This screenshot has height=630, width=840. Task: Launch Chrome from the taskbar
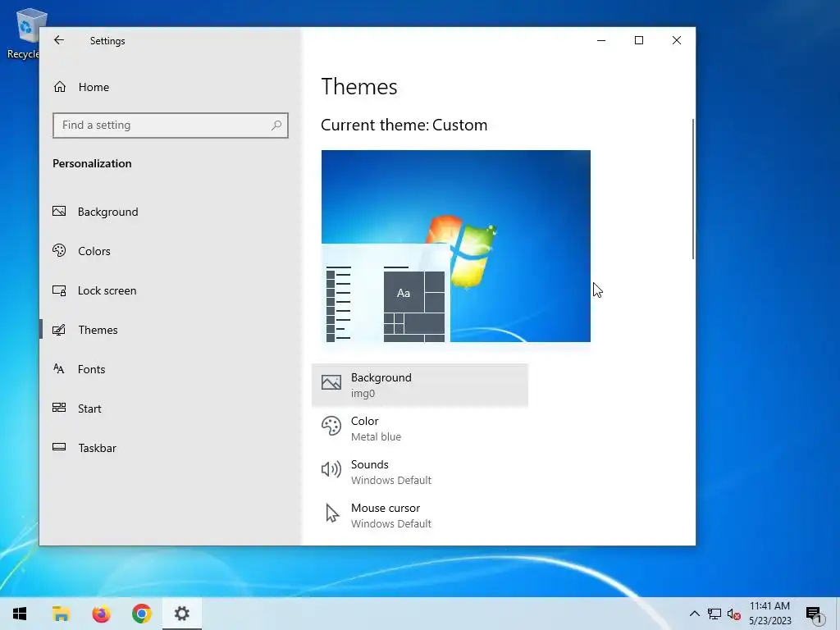click(x=141, y=614)
